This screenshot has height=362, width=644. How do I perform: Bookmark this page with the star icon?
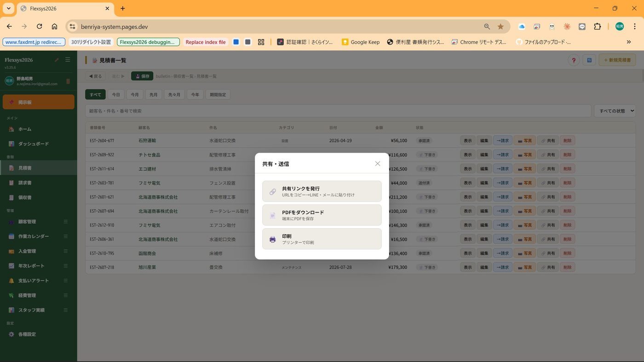tap(500, 27)
